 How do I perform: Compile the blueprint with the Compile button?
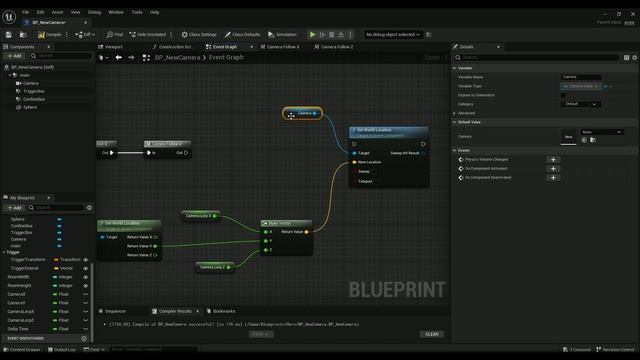[50, 35]
